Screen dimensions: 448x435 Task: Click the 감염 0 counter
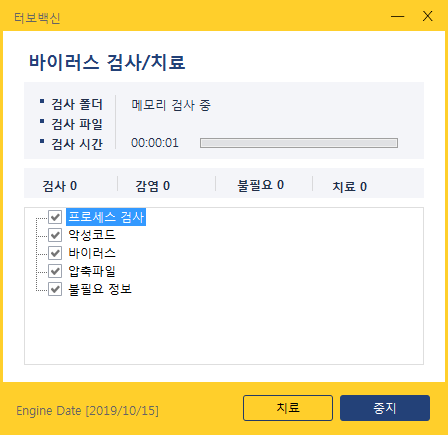pyautogui.click(x=153, y=186)
